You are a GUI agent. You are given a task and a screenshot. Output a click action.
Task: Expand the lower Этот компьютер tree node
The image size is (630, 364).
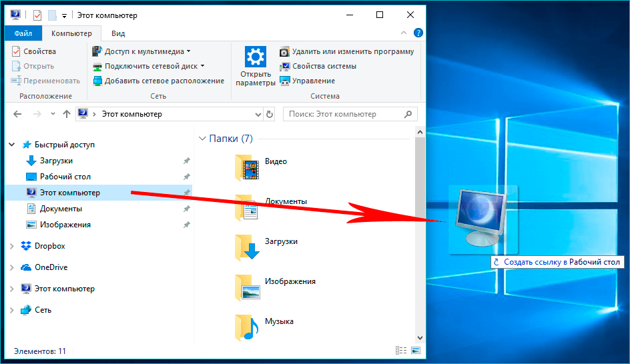coord(11,289)
